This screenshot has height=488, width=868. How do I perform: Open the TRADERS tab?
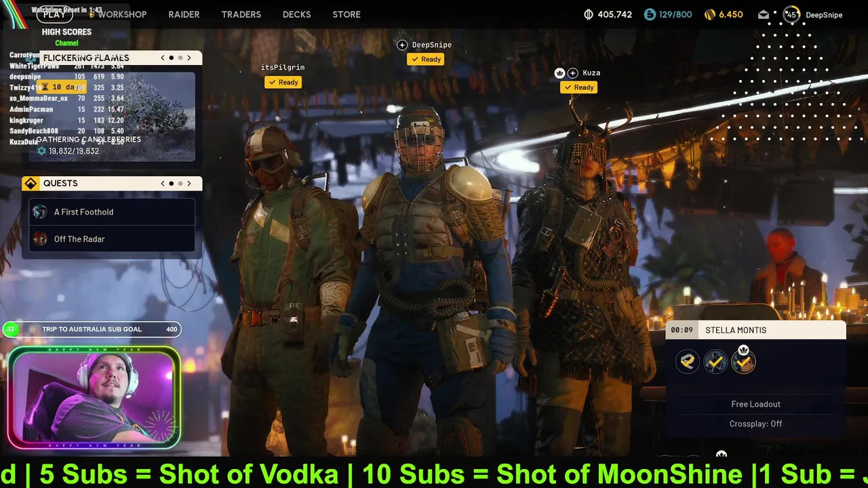[241, 14]
